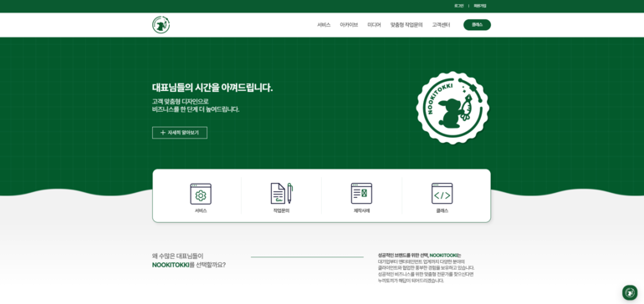The width and height of the screenshot is (644, 304).
Task: Open the 서비스 menu in navigation
Action: pos(324,25)
